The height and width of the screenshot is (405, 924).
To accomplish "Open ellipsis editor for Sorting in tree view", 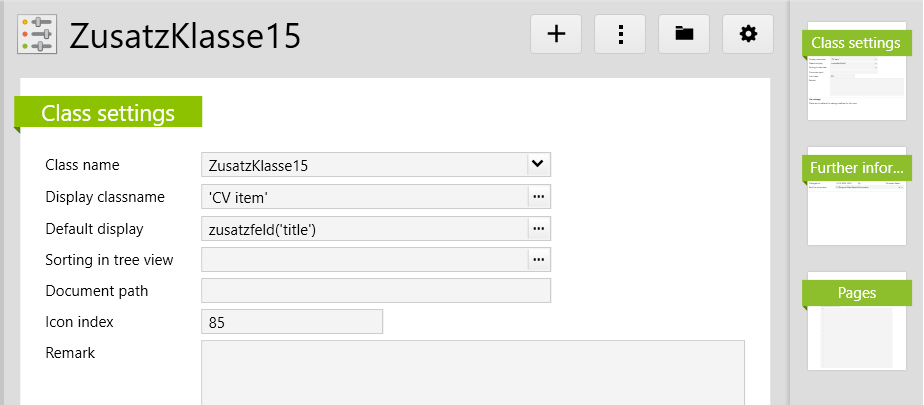I will click(x=539, y=260).
